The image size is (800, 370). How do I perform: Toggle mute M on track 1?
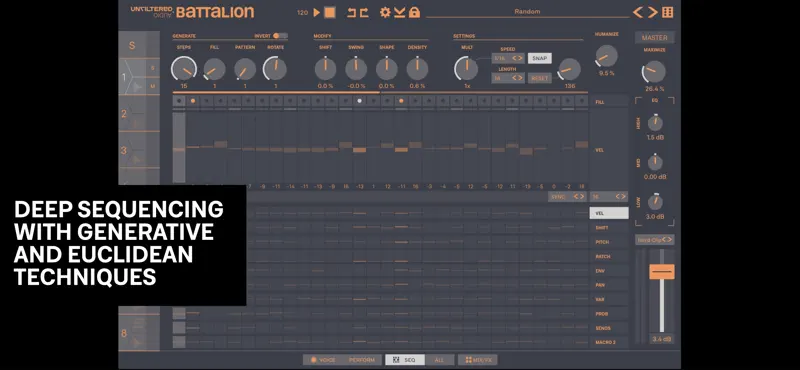click(x=152, y=86)
